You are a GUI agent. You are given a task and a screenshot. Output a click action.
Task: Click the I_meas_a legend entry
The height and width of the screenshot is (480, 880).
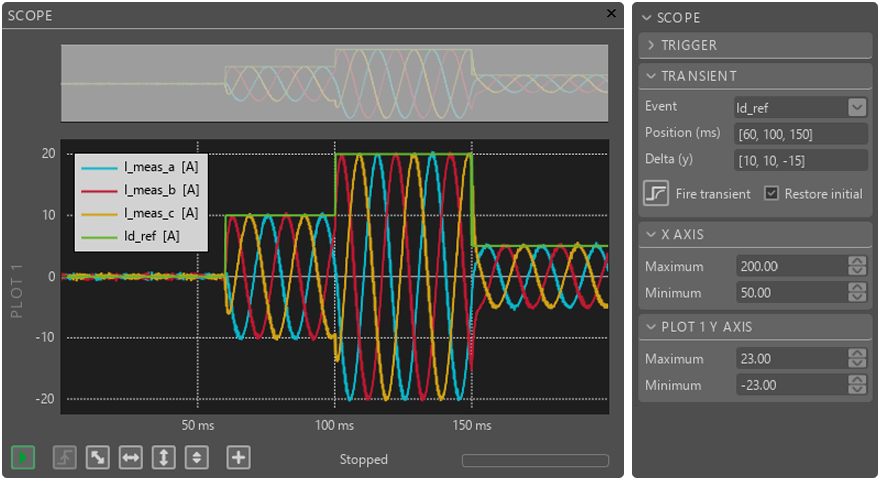tap(140, 167)
